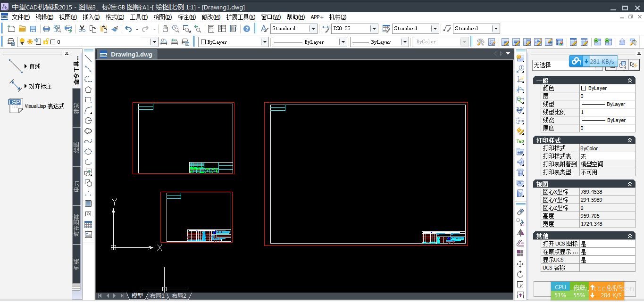The width and height of the screenshot is (644, 302).
Task: Click the 对齐标注 command in palette
Action: 40,86
